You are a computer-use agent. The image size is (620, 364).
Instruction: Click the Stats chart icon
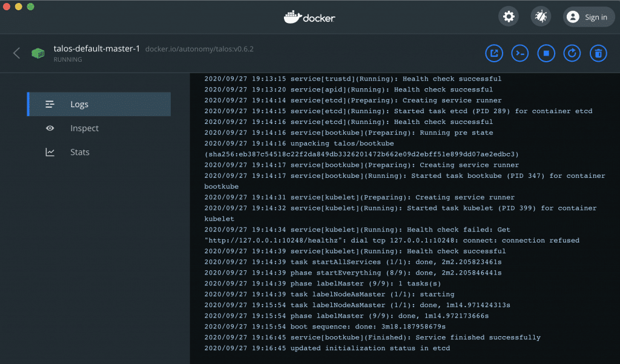tap(50, 152)
